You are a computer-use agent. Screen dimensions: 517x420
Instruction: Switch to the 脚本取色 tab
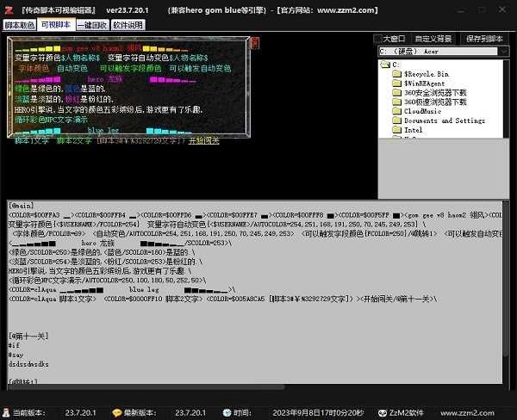[19, 25]
